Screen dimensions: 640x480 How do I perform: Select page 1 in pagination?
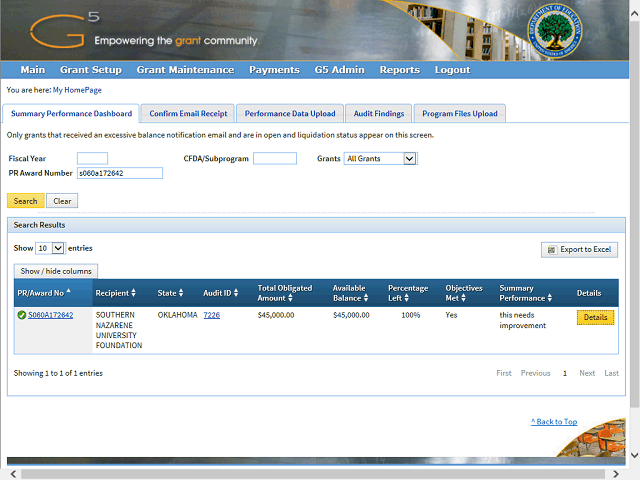[x=564, y=373]
